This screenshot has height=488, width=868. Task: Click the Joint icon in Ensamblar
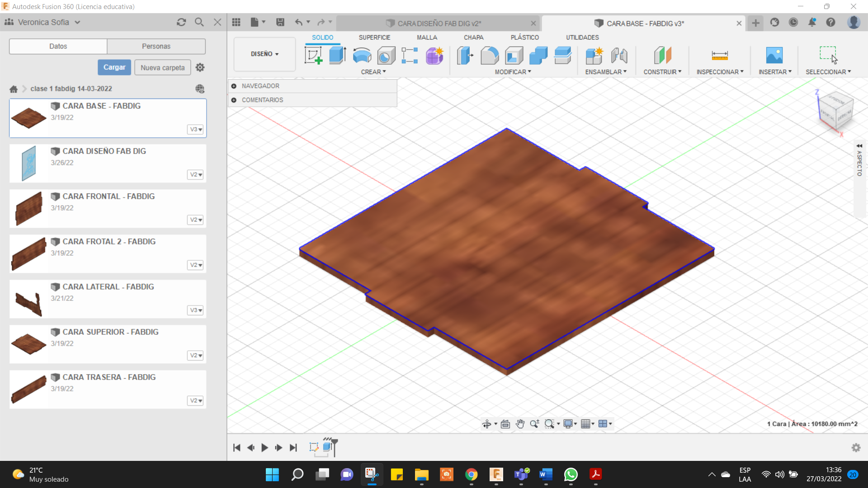[x=619, y=56]
